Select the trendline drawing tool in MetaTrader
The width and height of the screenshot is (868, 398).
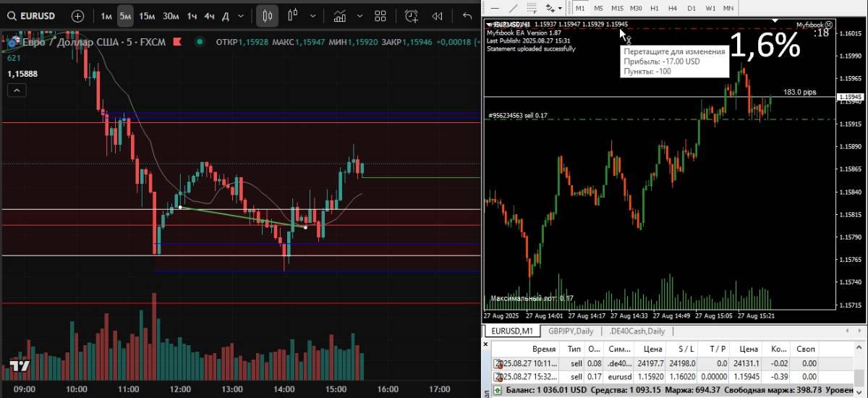tap(513, 7)
